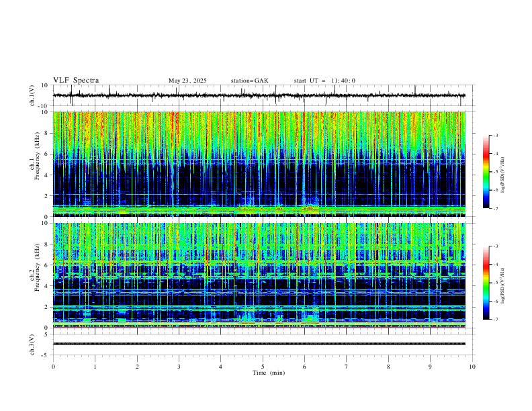The image size is (532, 411).
Task: Click time axis tick label "0"
Action: [x=53, y=367]
